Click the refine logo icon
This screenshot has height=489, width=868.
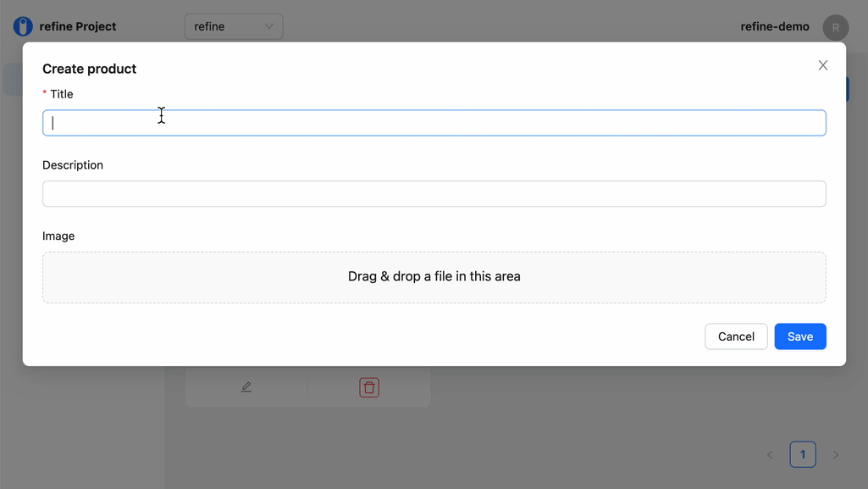(x=23, y=26)
